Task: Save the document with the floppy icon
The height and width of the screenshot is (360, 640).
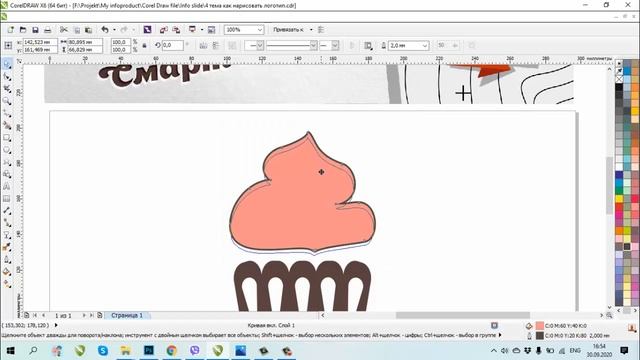Action: (35, 30)
